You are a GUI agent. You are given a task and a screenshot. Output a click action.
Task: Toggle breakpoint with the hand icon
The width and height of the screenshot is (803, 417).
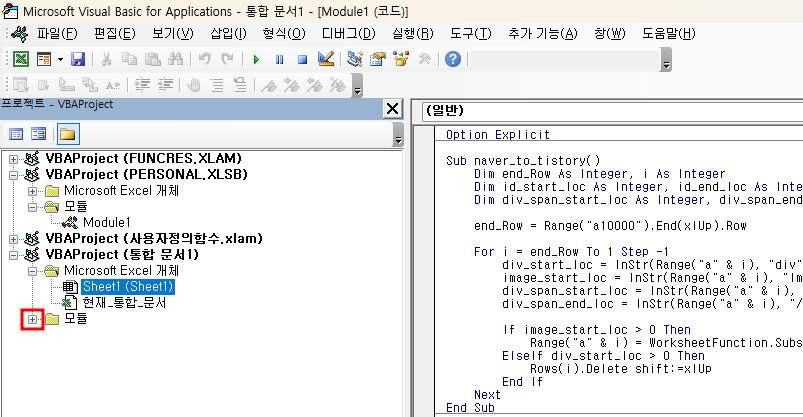pos(194,85)
